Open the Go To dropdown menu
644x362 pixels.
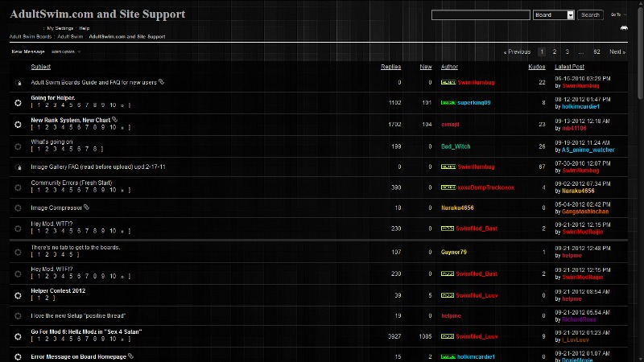click(x=618, y=14)
